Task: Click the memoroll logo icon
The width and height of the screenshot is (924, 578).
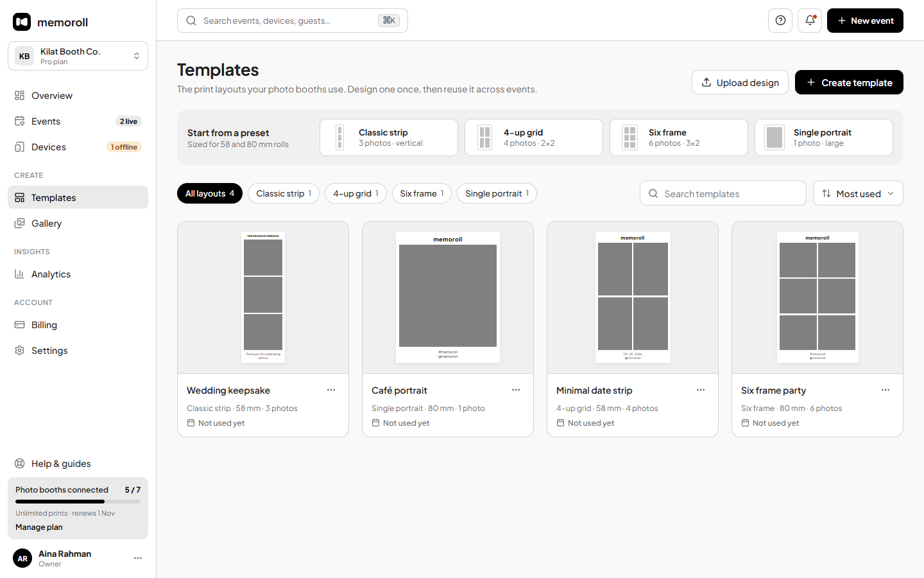Action: 22,22
